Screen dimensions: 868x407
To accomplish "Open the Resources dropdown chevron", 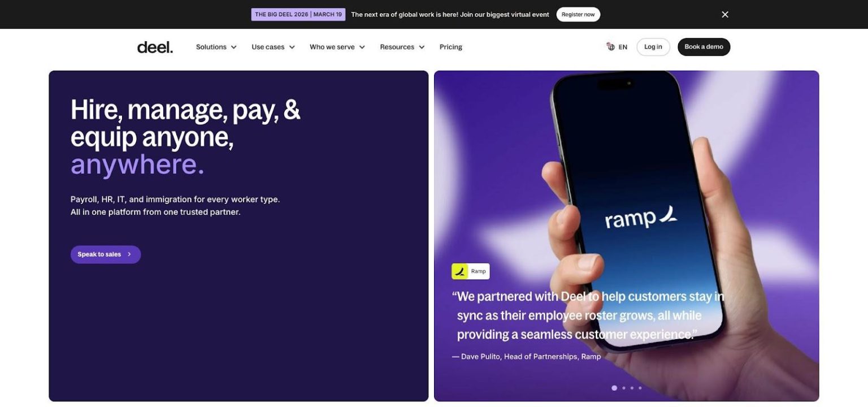I will [422, 47].
